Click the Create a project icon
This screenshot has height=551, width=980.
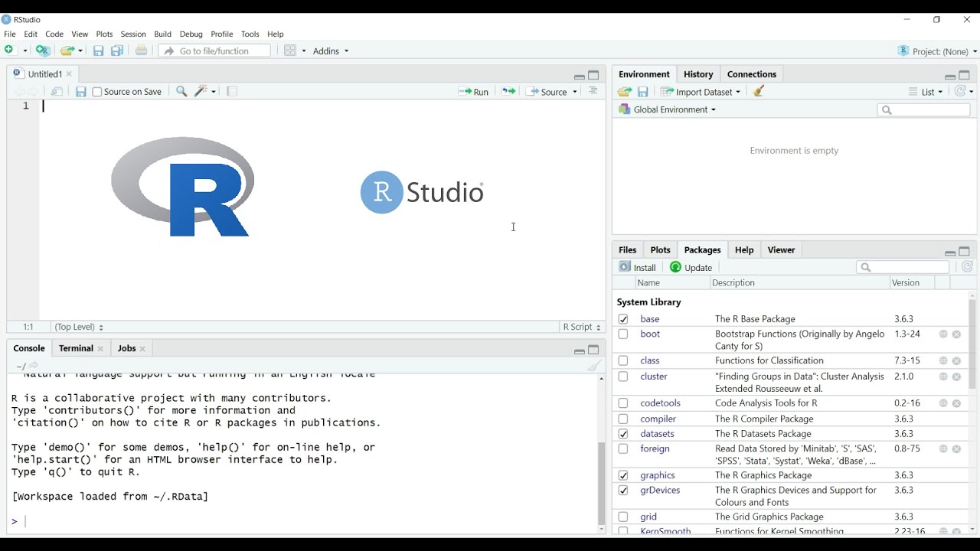(44, 51)
